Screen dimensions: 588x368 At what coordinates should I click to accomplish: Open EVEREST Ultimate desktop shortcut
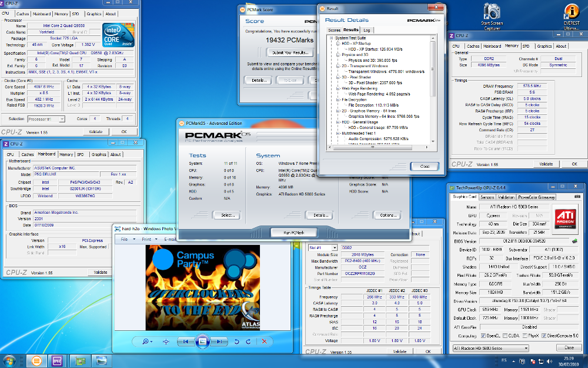click(572, 16)
